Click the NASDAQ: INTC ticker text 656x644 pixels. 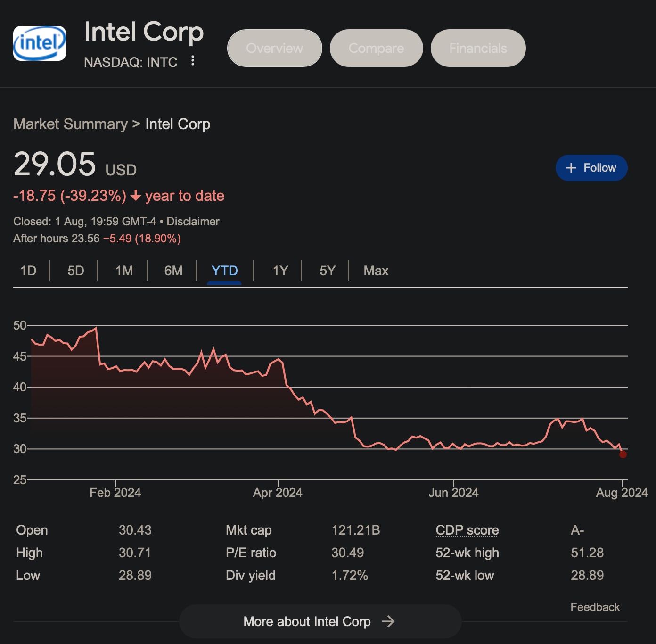(131, 62)
